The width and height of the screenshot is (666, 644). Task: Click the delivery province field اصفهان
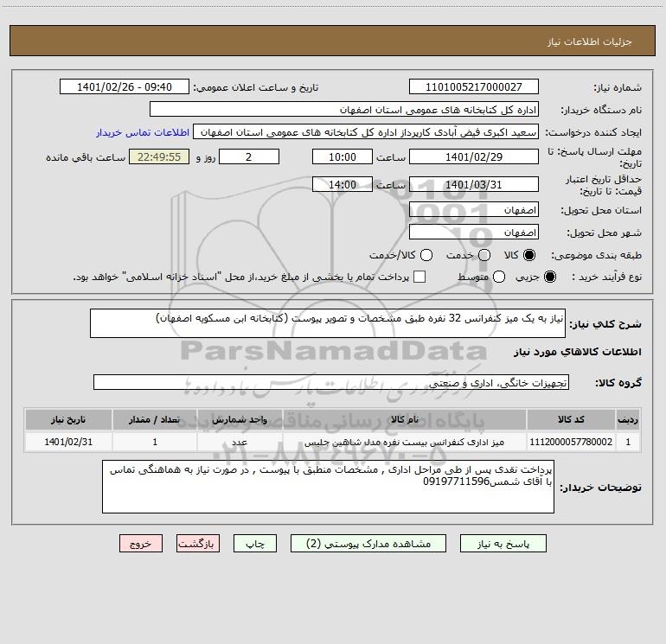[474, 210]
